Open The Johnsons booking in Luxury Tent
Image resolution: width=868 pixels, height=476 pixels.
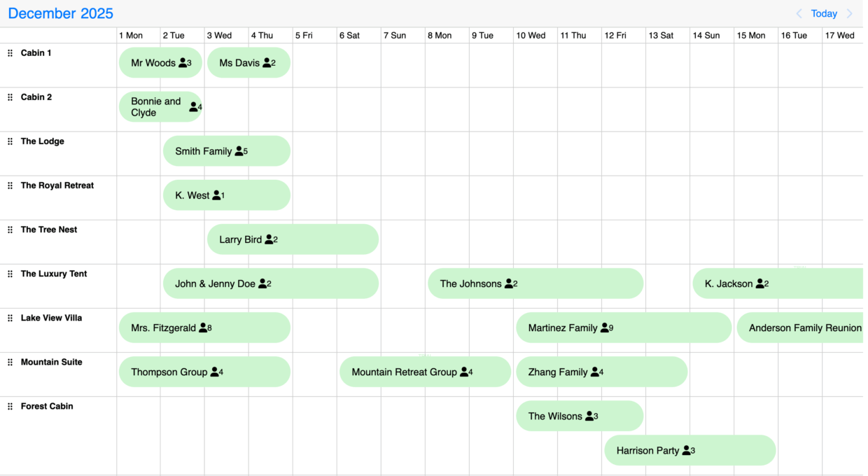coord(535,283)
